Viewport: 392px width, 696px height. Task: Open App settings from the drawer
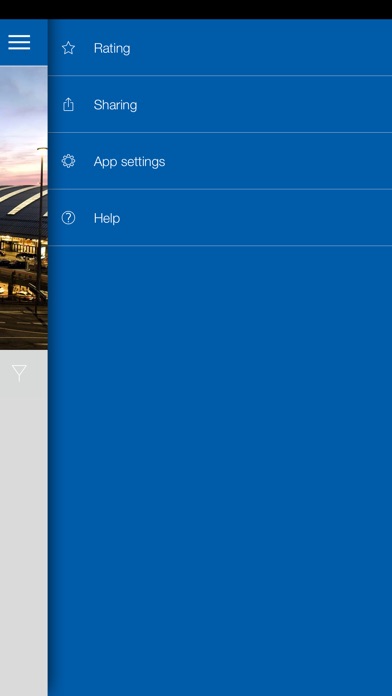coord(220,161)
